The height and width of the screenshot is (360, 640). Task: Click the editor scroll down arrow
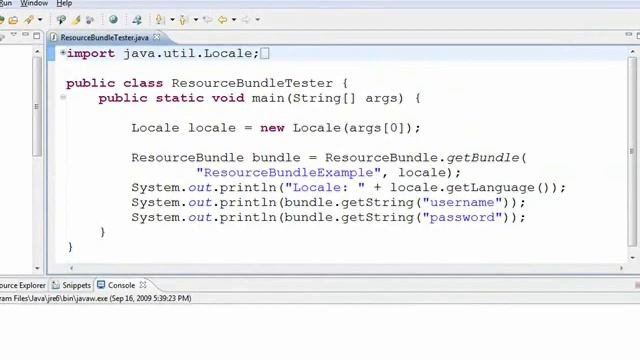(632, 258)
